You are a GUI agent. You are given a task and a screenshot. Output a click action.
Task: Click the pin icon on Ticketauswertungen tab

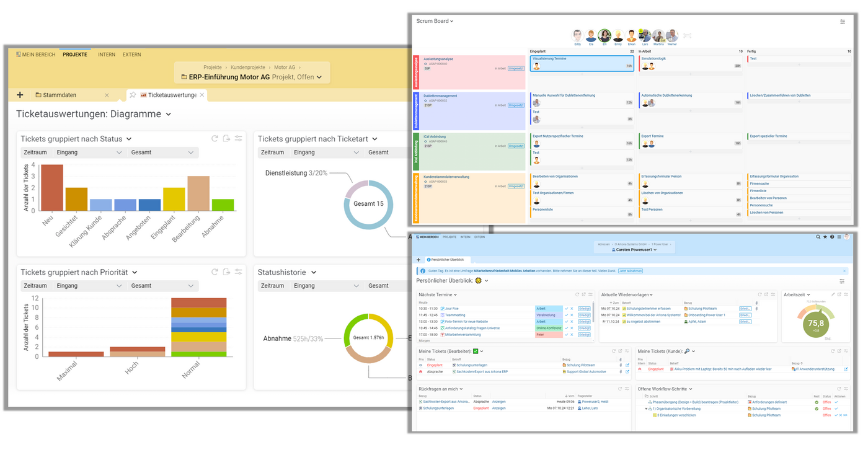pyautogui.click(x=132, y=95)
